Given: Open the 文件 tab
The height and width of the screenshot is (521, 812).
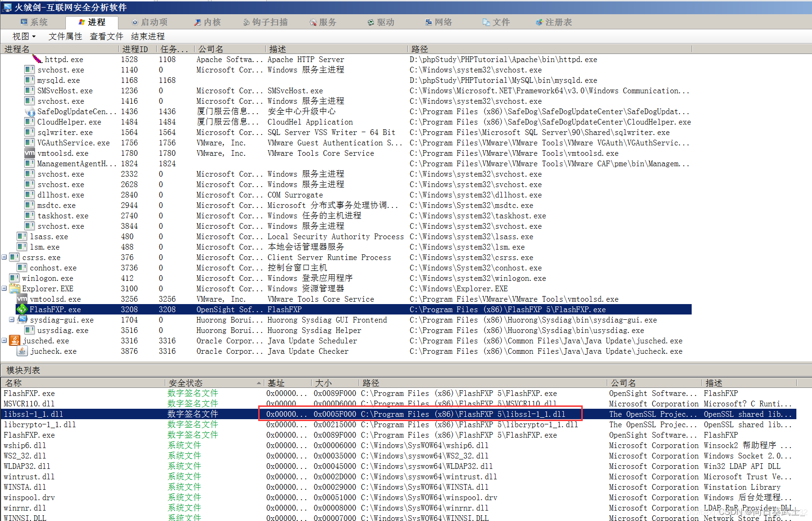Looking at the screenshot, I should (x=496, y=22).
